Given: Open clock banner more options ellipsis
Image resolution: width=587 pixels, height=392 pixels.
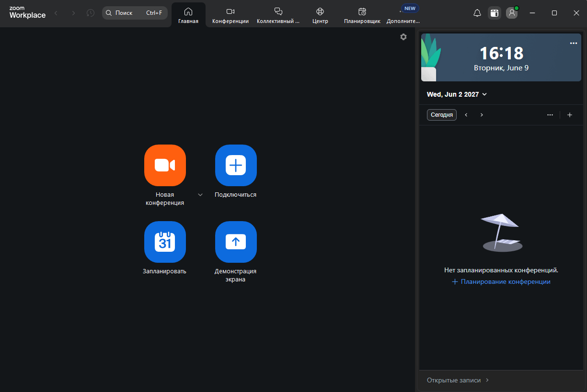Looking at the screenshot, I should click(x=574, y=43).
